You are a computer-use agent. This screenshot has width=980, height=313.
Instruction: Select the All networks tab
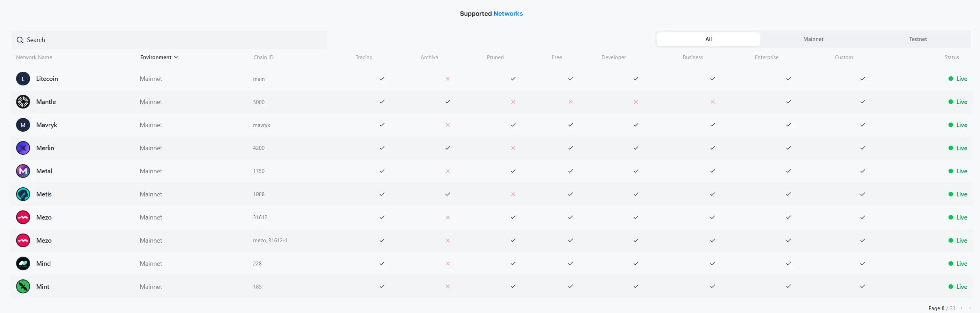708,39
